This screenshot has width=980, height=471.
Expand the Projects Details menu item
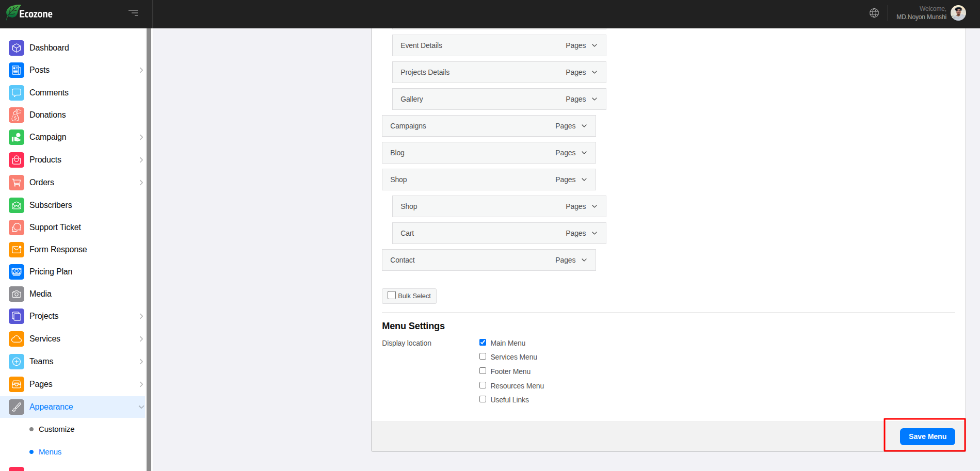point(595,72)
